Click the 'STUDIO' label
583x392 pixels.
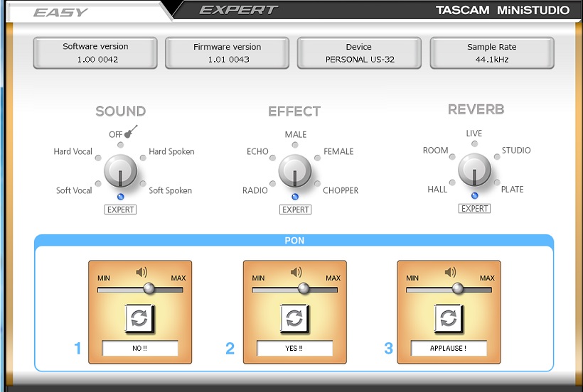coord(516,151)
